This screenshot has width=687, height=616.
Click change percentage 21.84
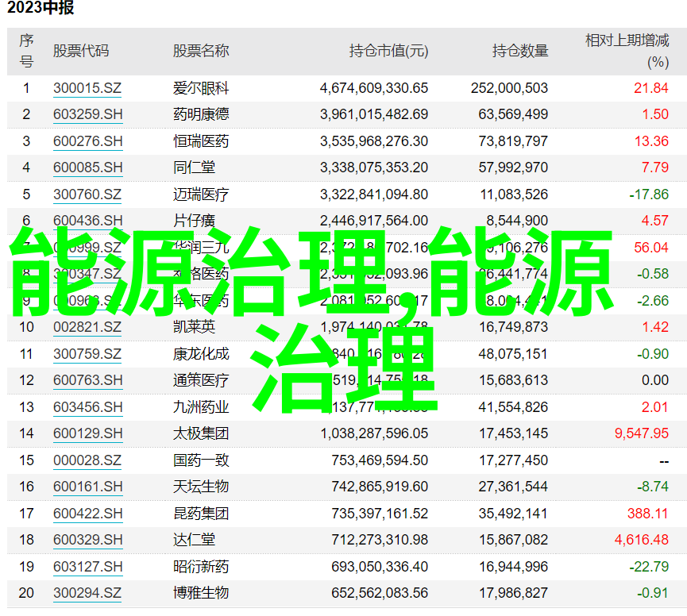[651, 88]
